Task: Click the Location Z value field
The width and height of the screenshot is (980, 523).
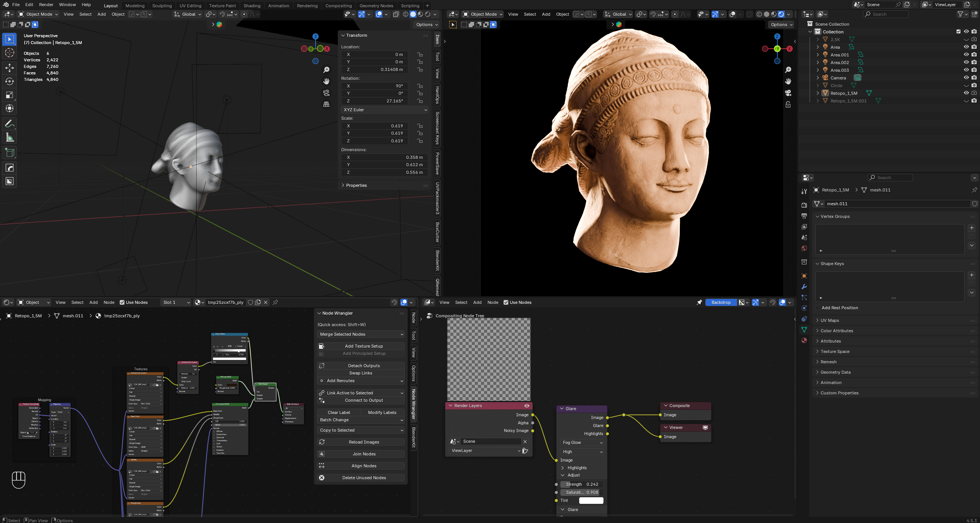Action: [374, 69]
